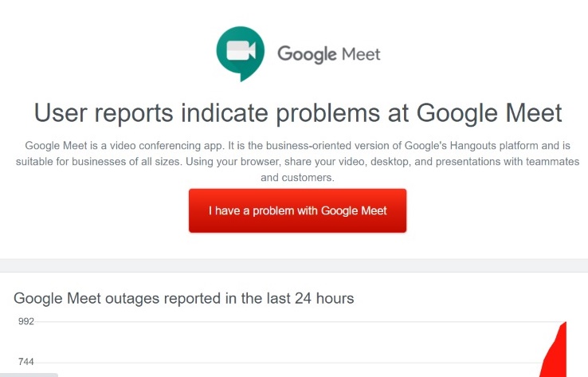This screenshot has width=588, height=377.
Task: Click the 'and customers.' line of the description
Action: (x=297, y=178)
